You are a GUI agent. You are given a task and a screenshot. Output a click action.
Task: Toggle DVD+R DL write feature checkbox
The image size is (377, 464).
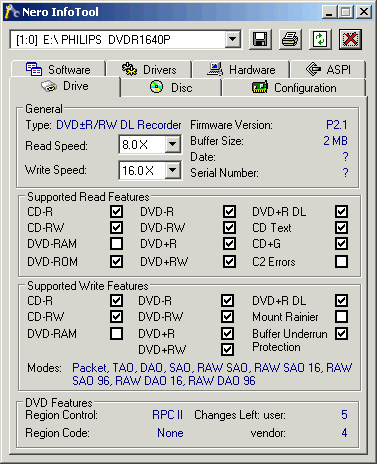341,300
